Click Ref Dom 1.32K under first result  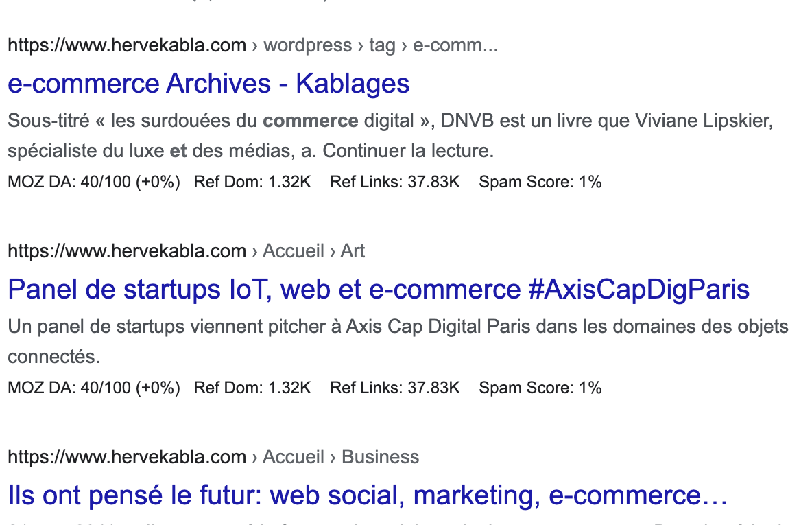pyautogui.click(x=252, y=182)
